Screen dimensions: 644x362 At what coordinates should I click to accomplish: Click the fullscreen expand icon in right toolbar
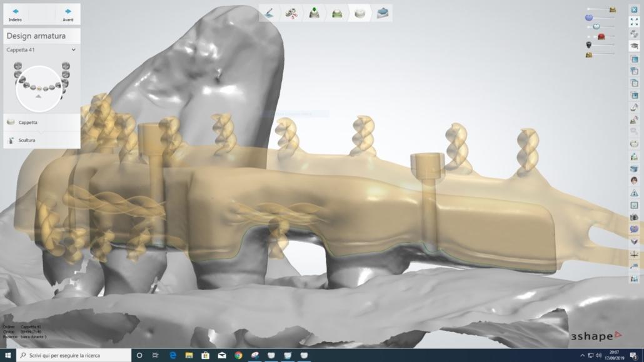[x=634, y=22]
